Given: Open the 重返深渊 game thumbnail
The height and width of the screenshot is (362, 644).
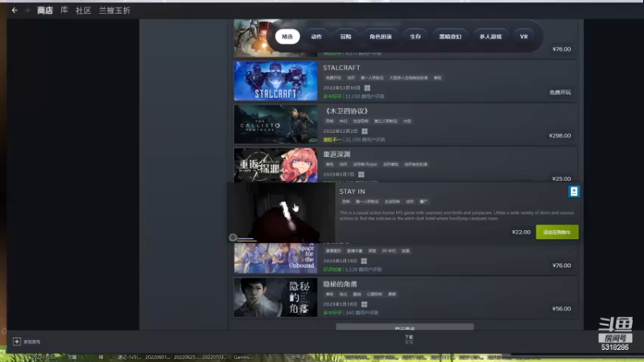Looking at the screenshot, I should pyautogui.click(x=275, y=165).
